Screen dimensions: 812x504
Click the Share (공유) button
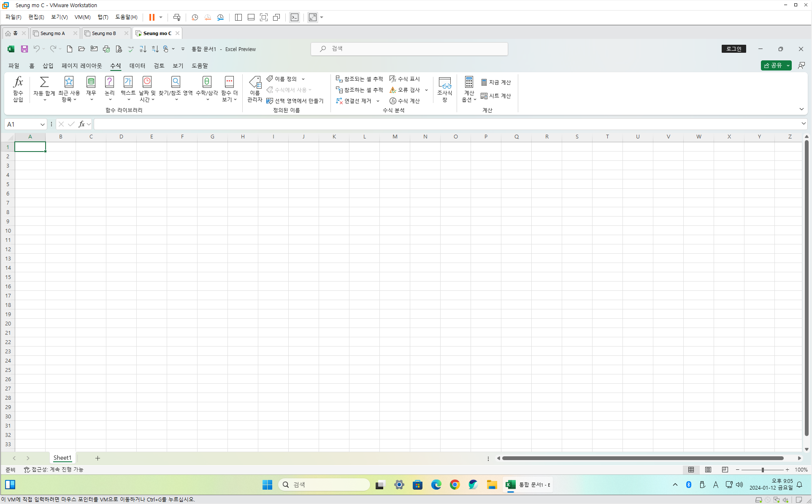(x=772, y=65)
